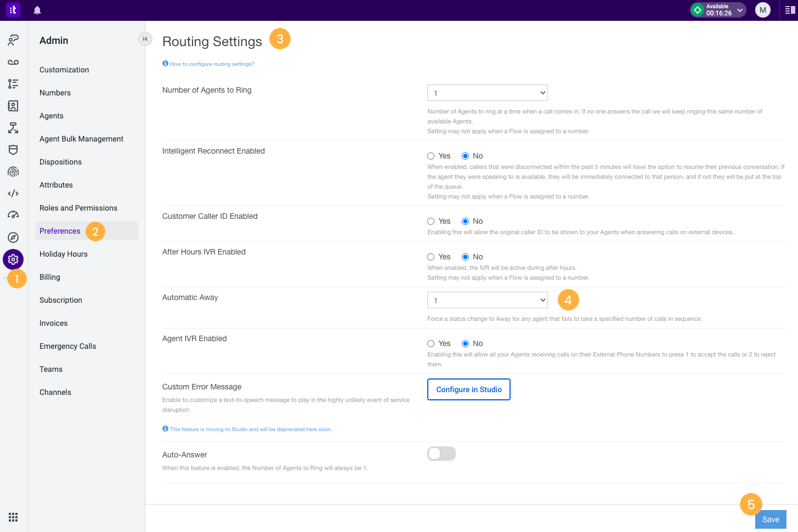This screenshot has height=532, width=798.
Task: Open the compass explore icon in sidebar
Action: (13, 237)
